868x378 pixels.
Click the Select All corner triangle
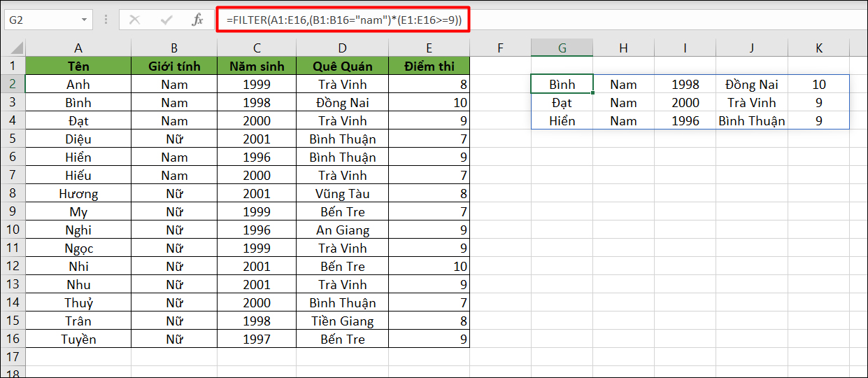point(13,48)
